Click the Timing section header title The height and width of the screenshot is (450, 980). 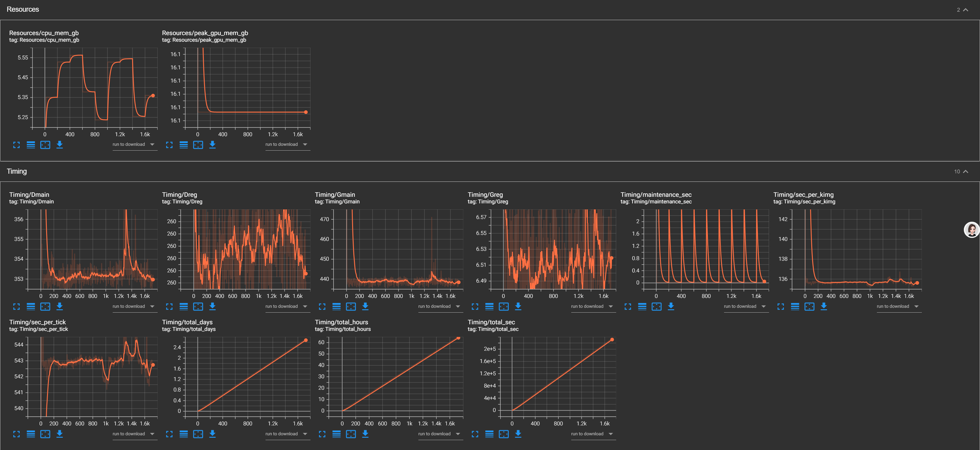[17, 171]
